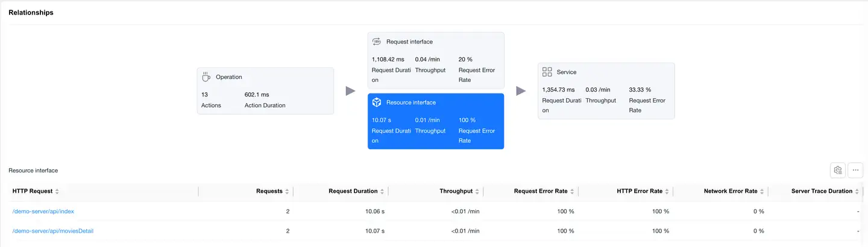
Task: Sort by Server Trace Duration column
Action: [x=857, y=192]
